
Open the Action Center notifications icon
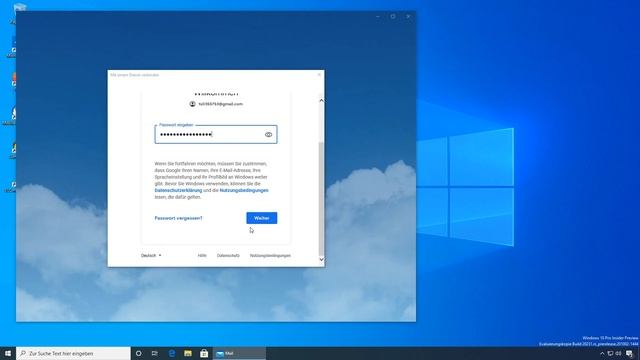[x=630, y=353]
